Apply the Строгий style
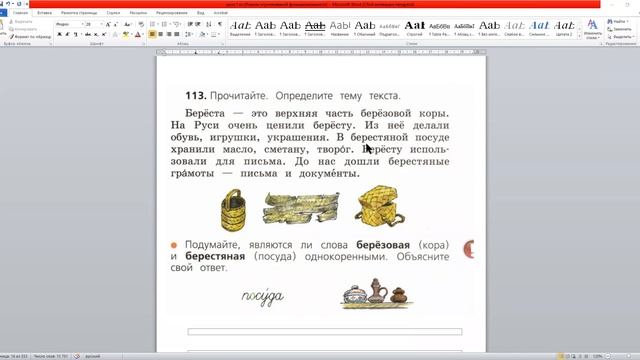 pyautogui.click(x=414, y=29)
